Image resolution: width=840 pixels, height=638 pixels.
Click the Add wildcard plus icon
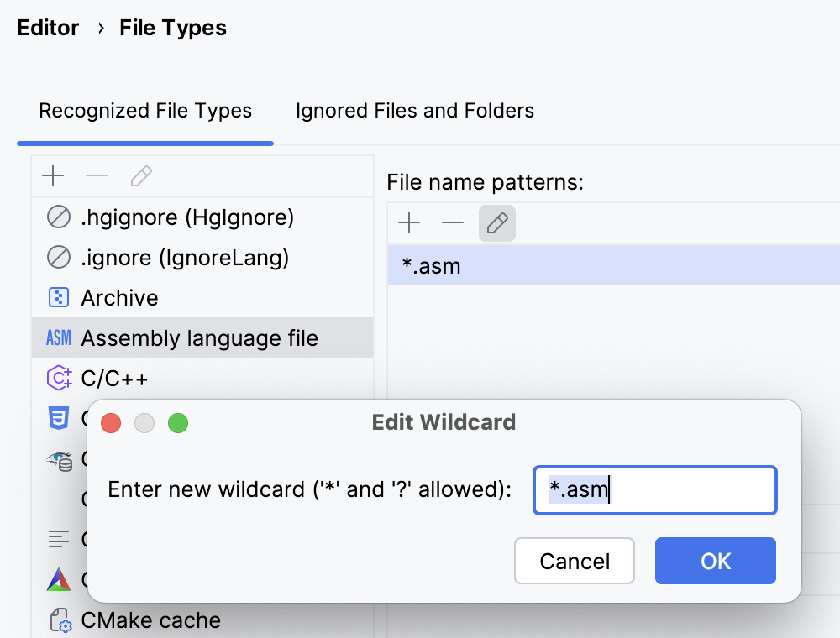click(409, 222)
